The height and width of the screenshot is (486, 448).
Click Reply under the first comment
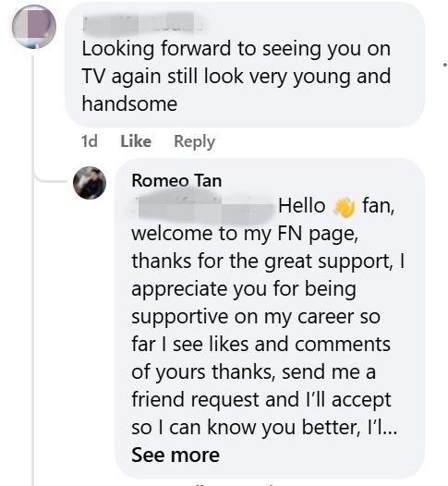pos(194,142)
